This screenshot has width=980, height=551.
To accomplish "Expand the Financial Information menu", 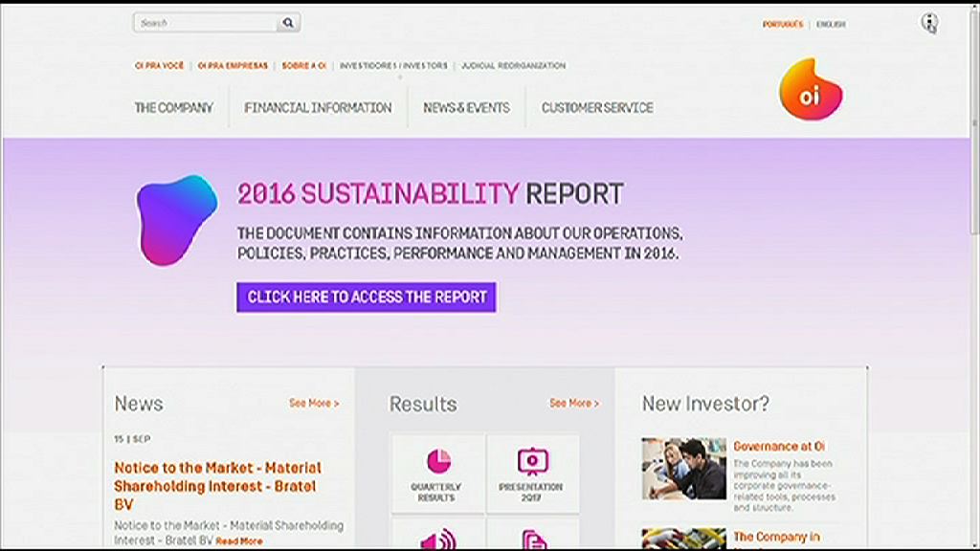I will click(318, 108).
